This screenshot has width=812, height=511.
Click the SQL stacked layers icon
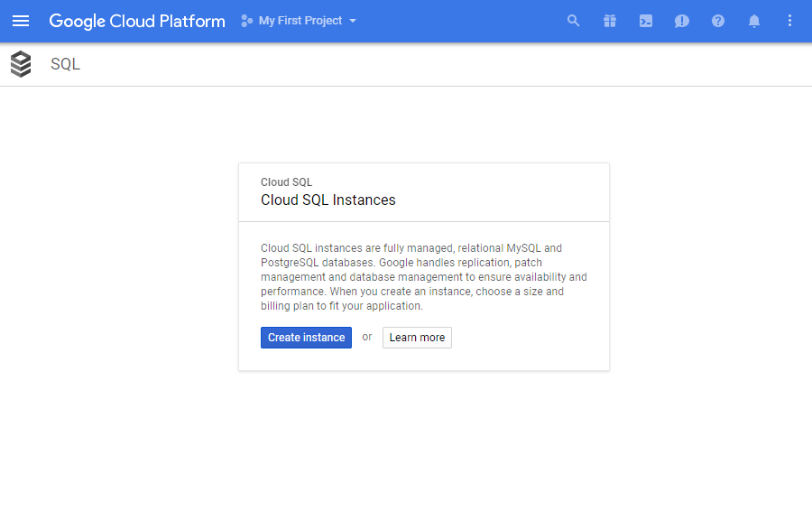21,64
